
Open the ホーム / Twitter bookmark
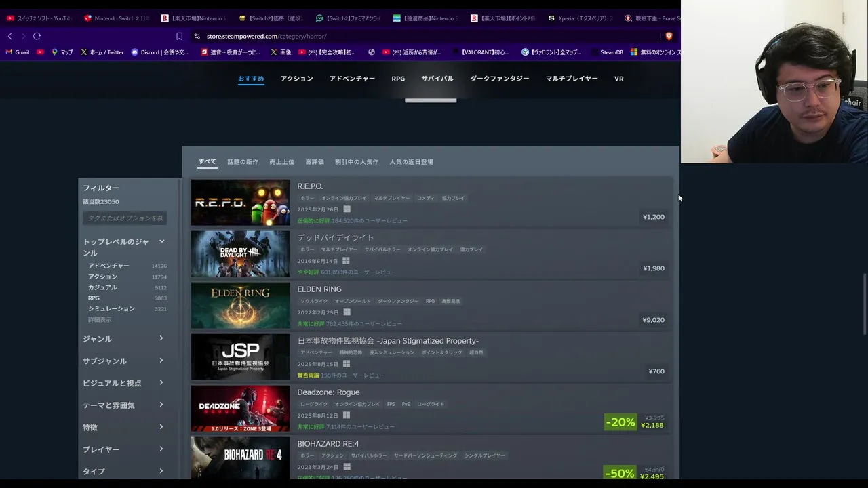pos(102,52)
